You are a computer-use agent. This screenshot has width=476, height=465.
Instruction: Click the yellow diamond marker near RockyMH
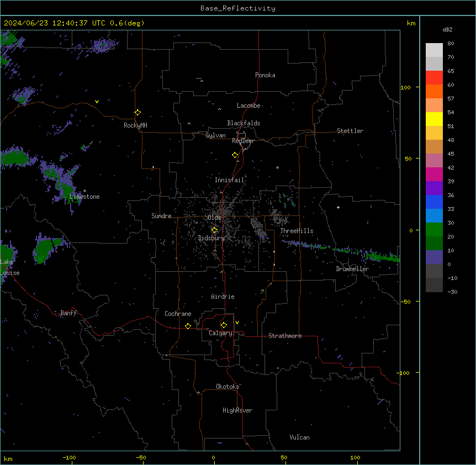137,113
